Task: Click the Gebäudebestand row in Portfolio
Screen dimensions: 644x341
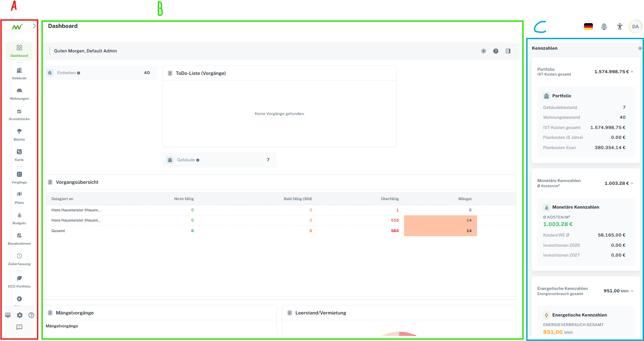Action: [x=584, y=108]
